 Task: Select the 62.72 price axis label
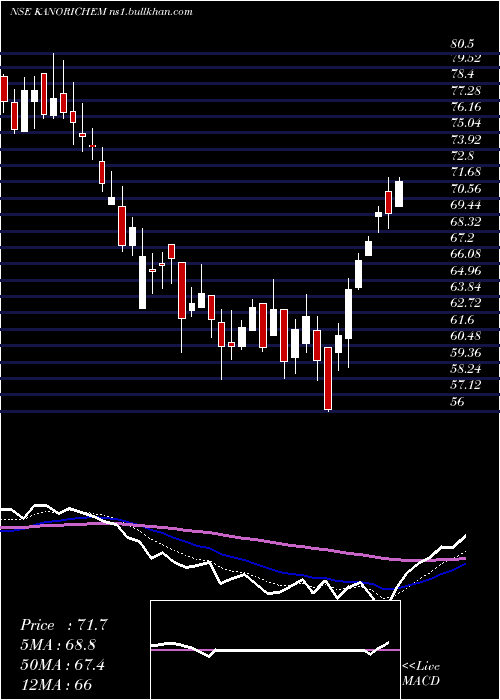[466, 303]
